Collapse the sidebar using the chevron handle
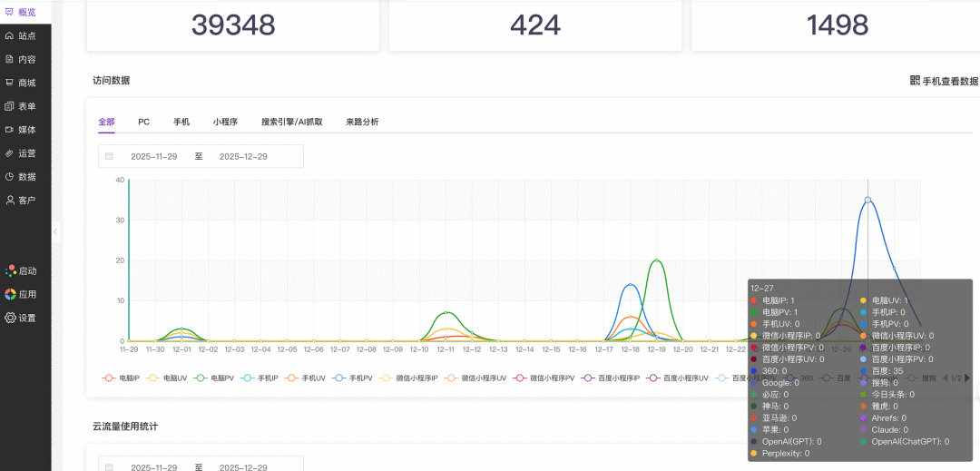Screen dimensions: 980x471 [55, 231]
